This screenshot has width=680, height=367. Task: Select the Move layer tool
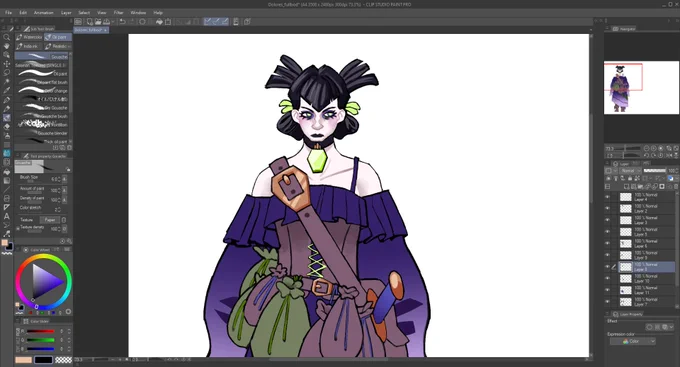7,64
